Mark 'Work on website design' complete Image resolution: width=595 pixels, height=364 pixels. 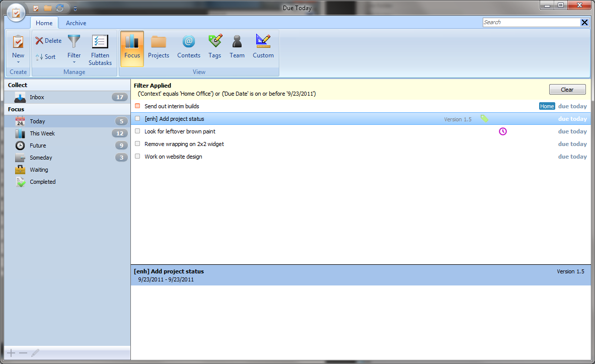click(137, 156)
